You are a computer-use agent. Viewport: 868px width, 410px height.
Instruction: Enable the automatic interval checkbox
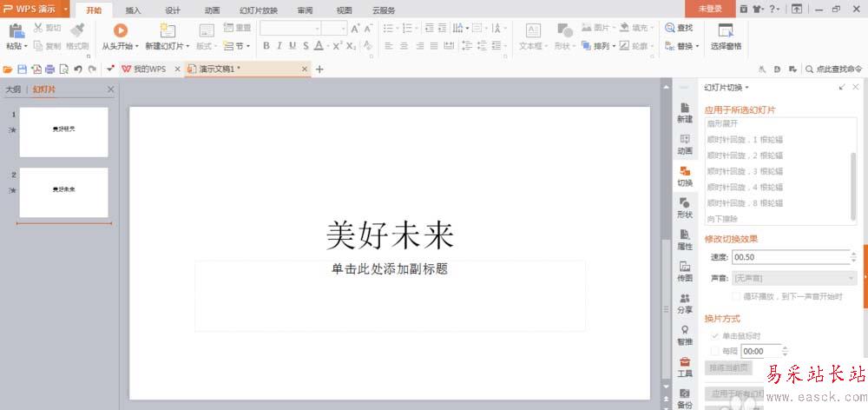[714, 351]
